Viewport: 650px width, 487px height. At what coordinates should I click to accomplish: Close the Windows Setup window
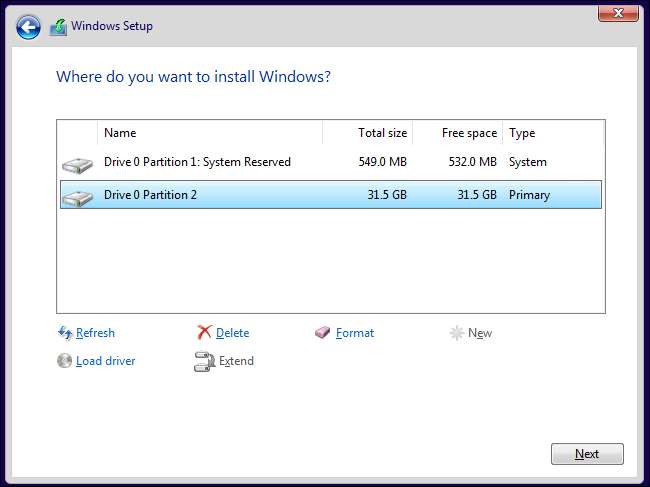pos(619,12)
